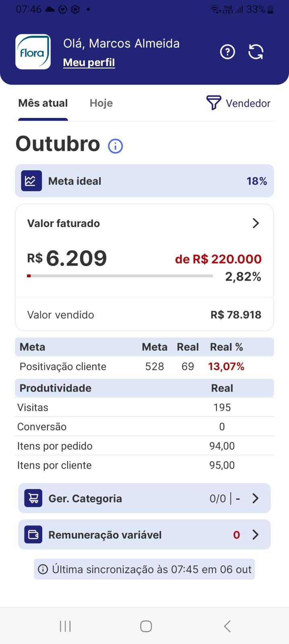Tap the Ger. Categoria cart icon

tap(33, 498)
